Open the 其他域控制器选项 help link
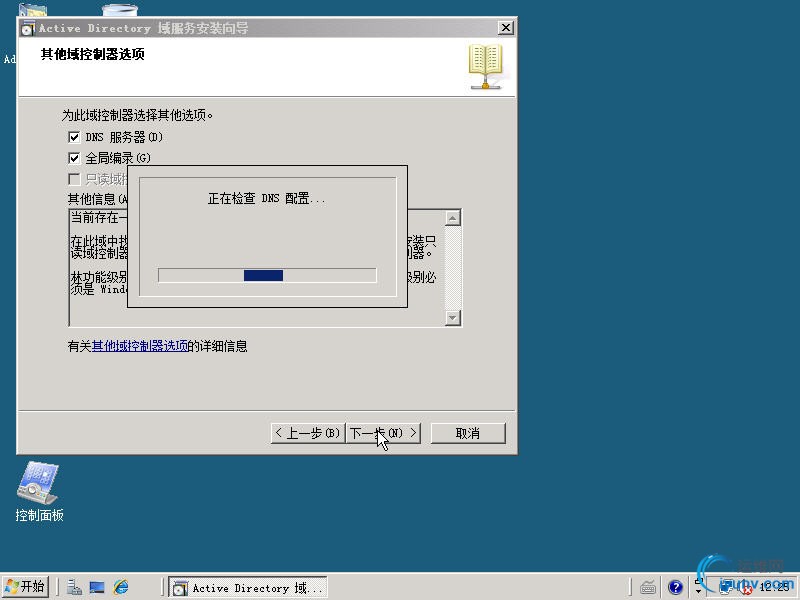Viewport: 800px width, 600px height. coord(140,346)
